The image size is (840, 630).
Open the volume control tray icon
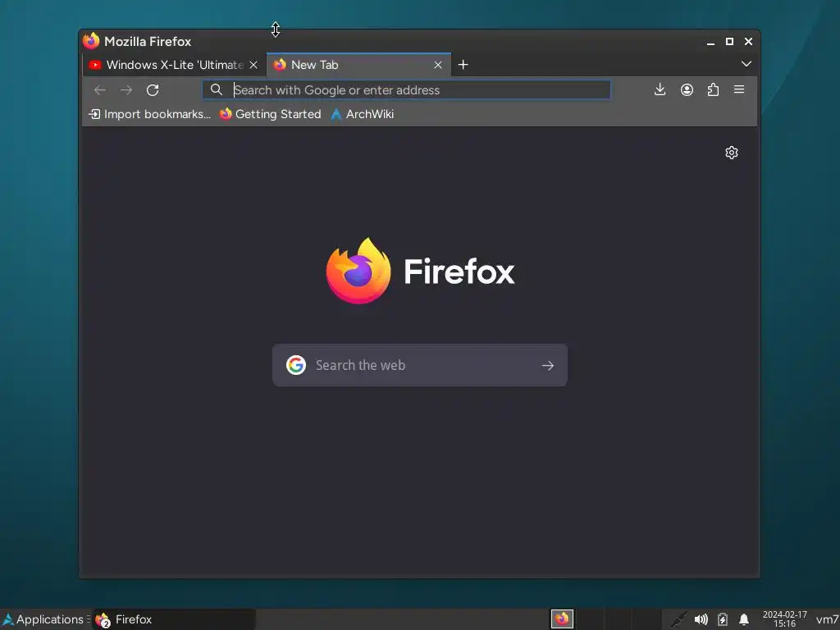tap(701, 620)
